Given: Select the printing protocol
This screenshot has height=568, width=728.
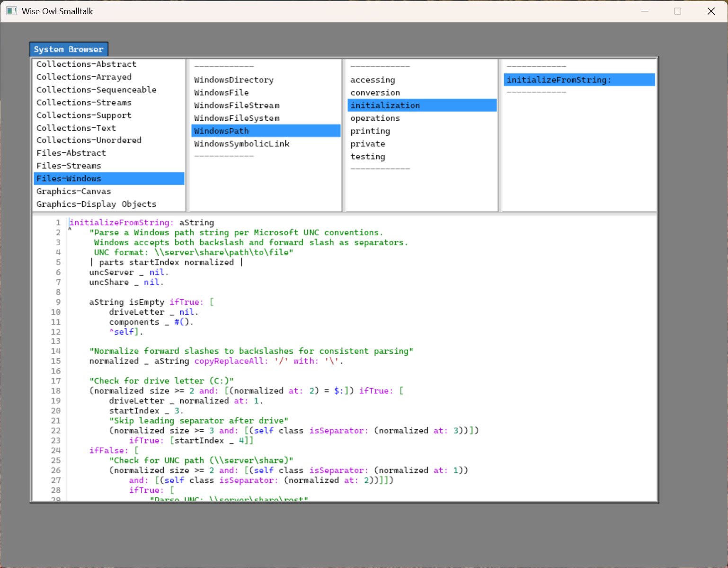Looking at the screenshot, I should [x=370, y=131].
